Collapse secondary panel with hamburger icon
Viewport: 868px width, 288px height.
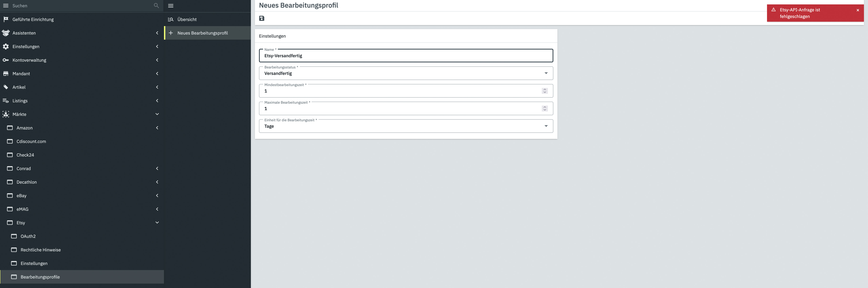tap(171, 6)
